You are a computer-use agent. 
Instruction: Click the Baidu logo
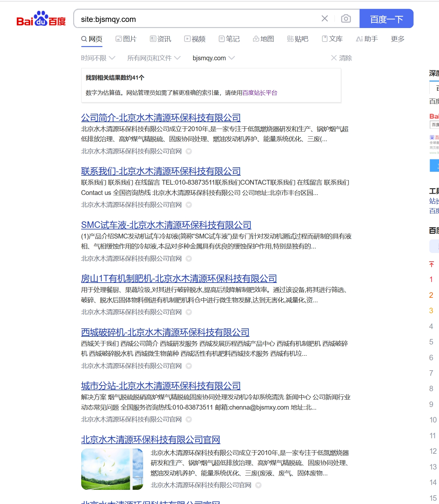point(40,19)
